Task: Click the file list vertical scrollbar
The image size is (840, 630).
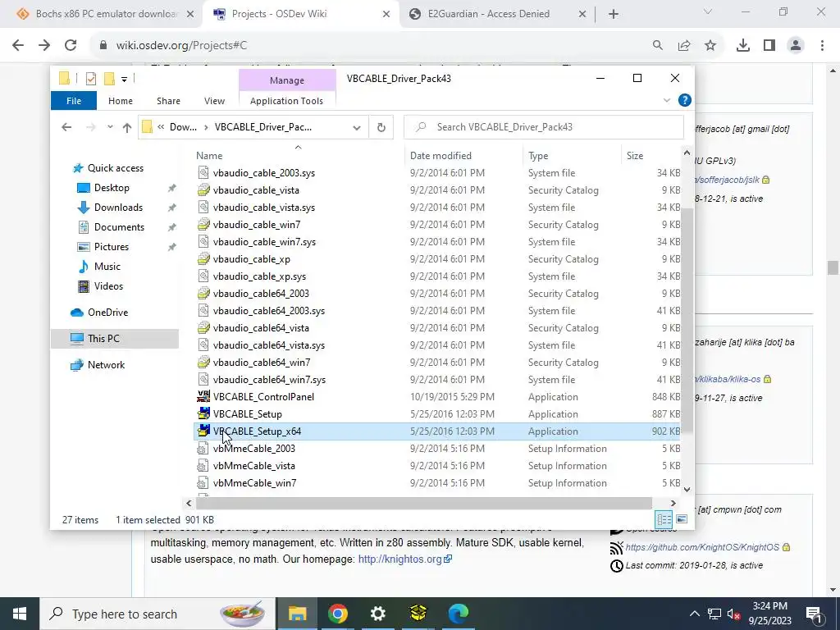Action: coord(687,319)
